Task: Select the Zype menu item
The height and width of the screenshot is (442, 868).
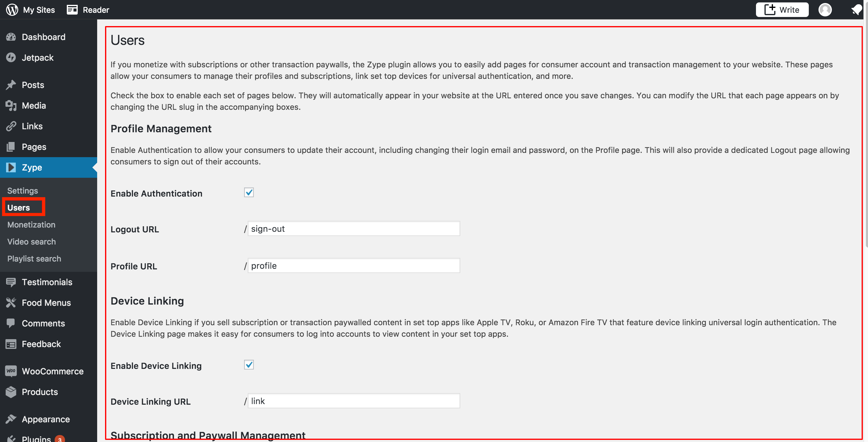Action: [49, 167]
